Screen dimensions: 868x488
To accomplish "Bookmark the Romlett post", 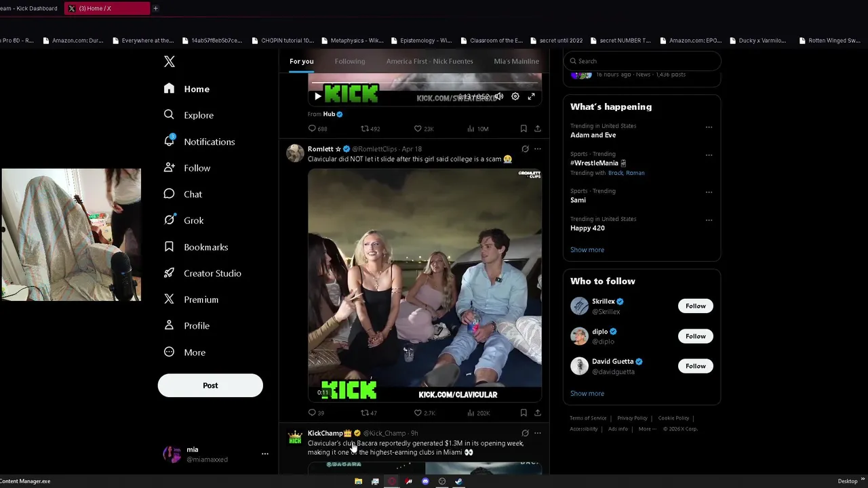I will (524, 413).
